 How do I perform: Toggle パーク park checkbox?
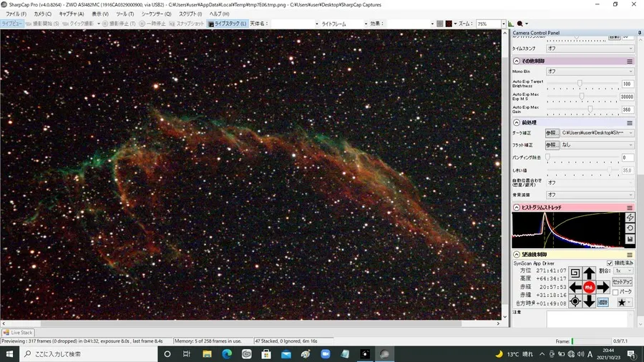(x=615, y=292)
